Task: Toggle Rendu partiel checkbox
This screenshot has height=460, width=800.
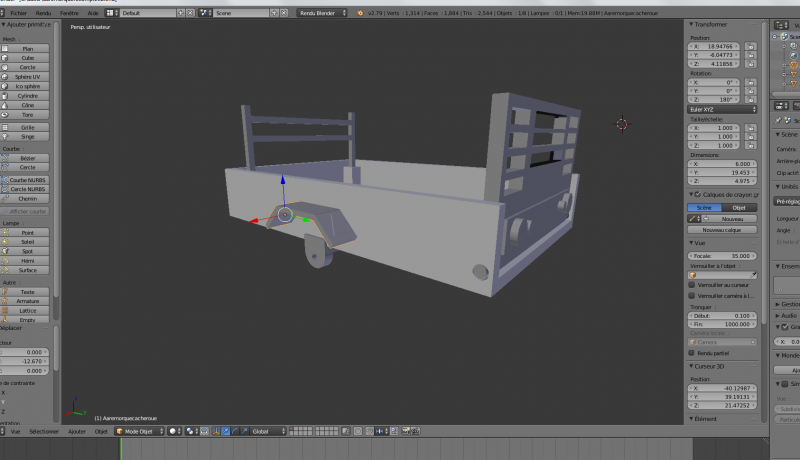Action: [x=692, y=352]
